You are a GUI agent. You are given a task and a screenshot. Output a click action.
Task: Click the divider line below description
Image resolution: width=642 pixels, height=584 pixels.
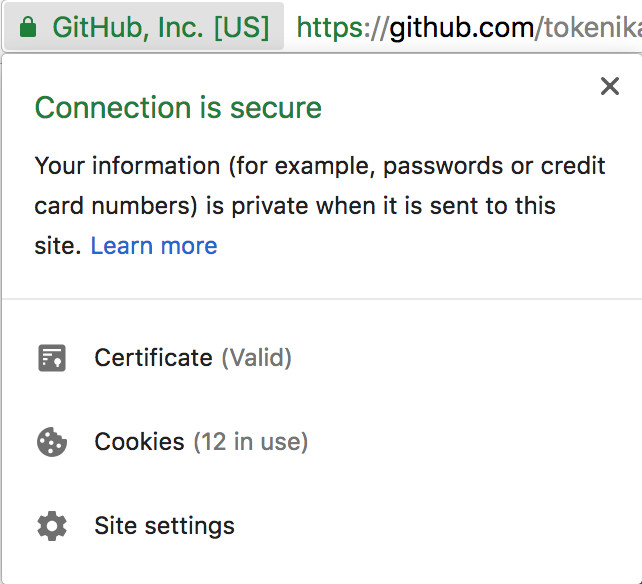(322, 299)
